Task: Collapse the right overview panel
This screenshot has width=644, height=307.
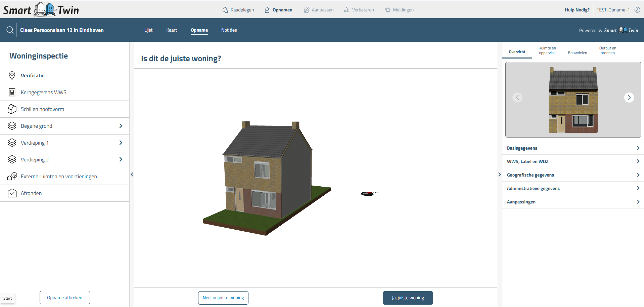Action: (499, 175)
